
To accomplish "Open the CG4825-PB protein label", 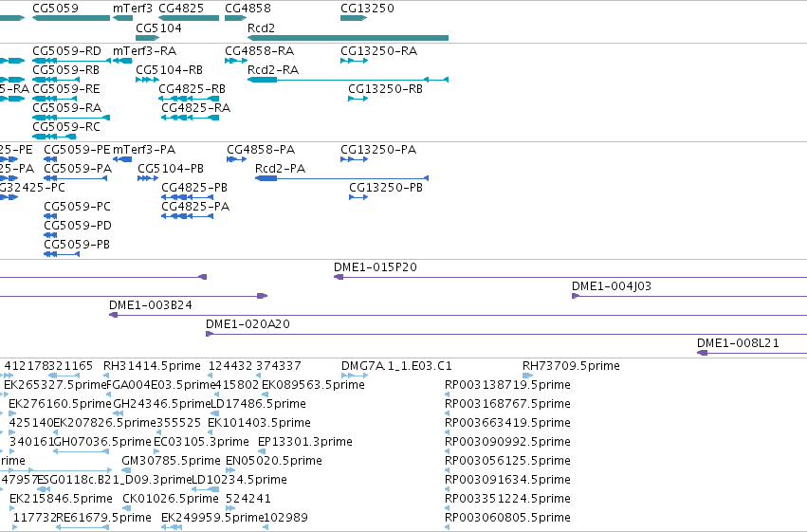I will (194, 188).
